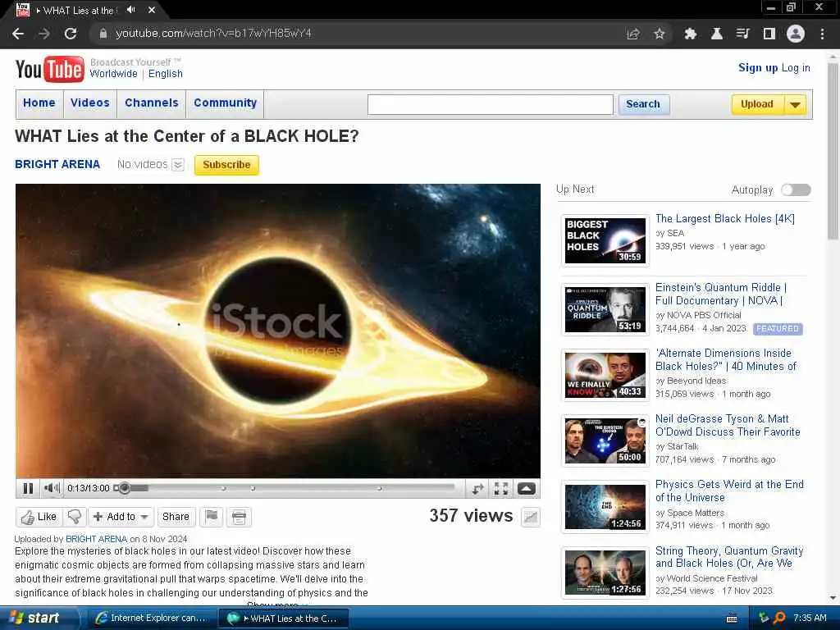Click the browser forward arrow
This screenshot has height=630, width=840.
click(44, 34)
